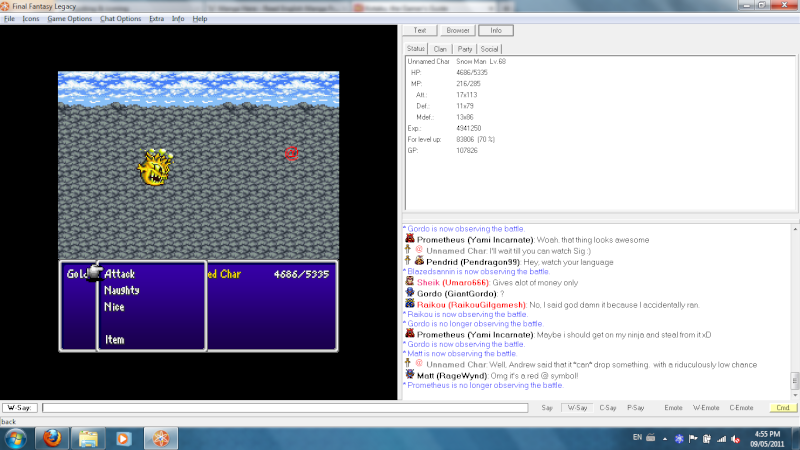Image resolution: width=800 pixels, height=450 pixels.
Task: Select the Say chat mode
Action: [547, 408]
